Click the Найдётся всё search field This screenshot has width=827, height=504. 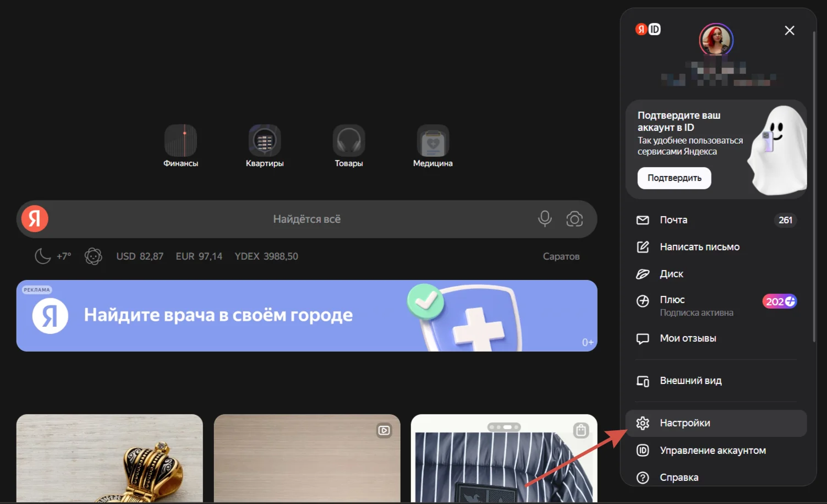pos(306,219)
